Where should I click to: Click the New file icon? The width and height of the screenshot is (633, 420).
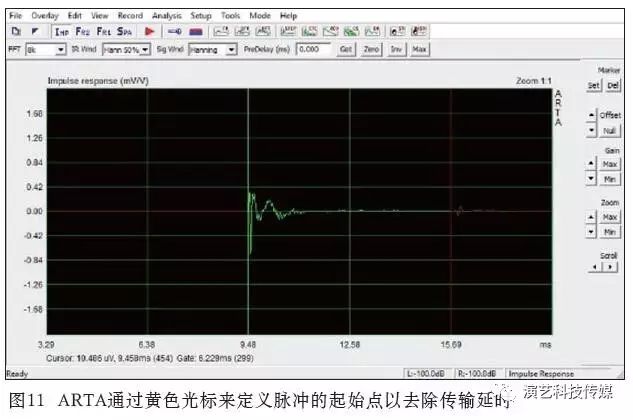click(x=16, y=31)
